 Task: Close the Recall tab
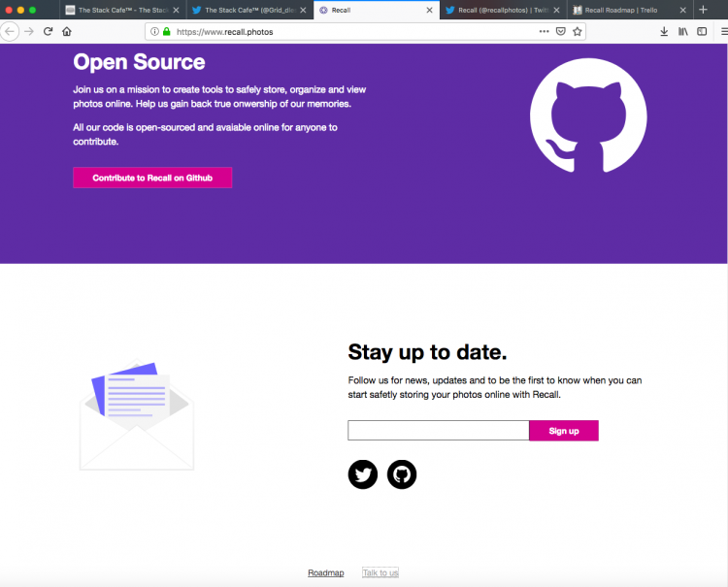[429, 10]
